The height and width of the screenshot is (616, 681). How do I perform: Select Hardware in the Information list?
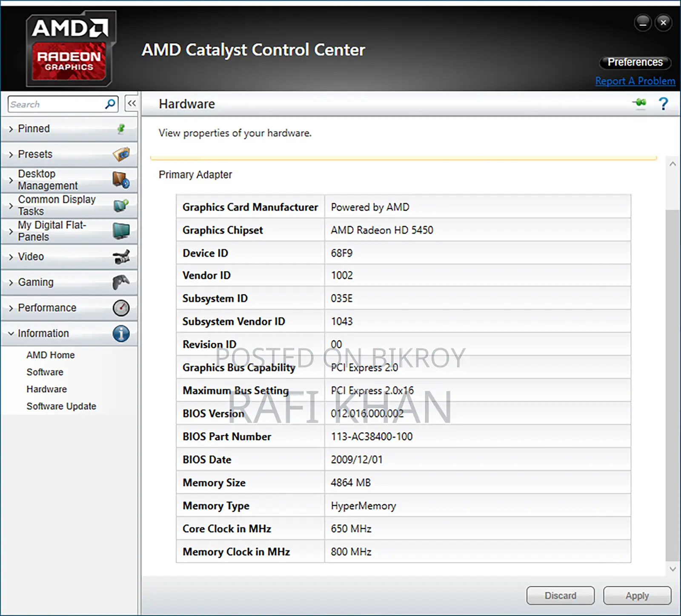pyautogui.click(x=46, y=389)
